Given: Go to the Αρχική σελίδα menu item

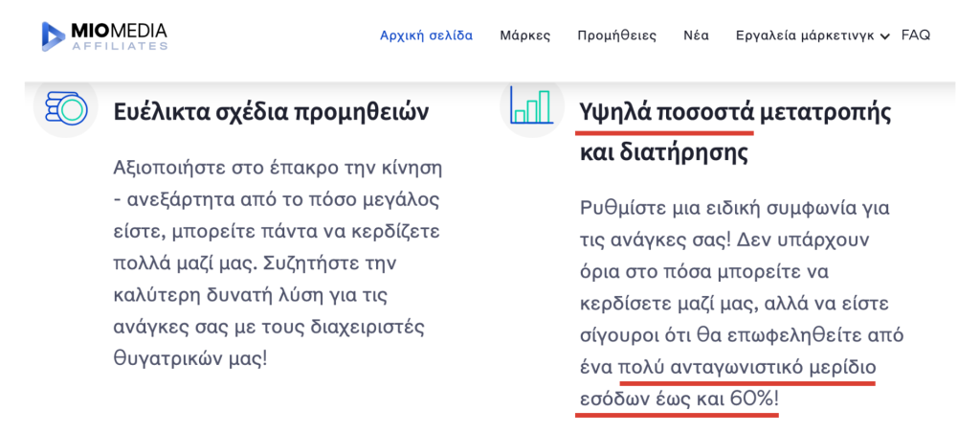Looking at the screenshot, I should point(426,35).
